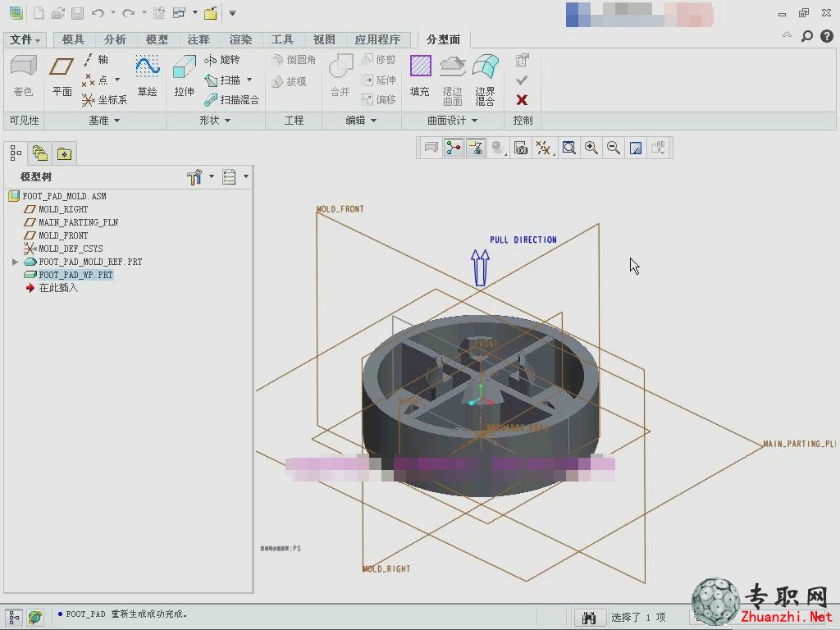Open the 渲染 ribbon tab
The image size is (840, 630).
tap(240, 39)
